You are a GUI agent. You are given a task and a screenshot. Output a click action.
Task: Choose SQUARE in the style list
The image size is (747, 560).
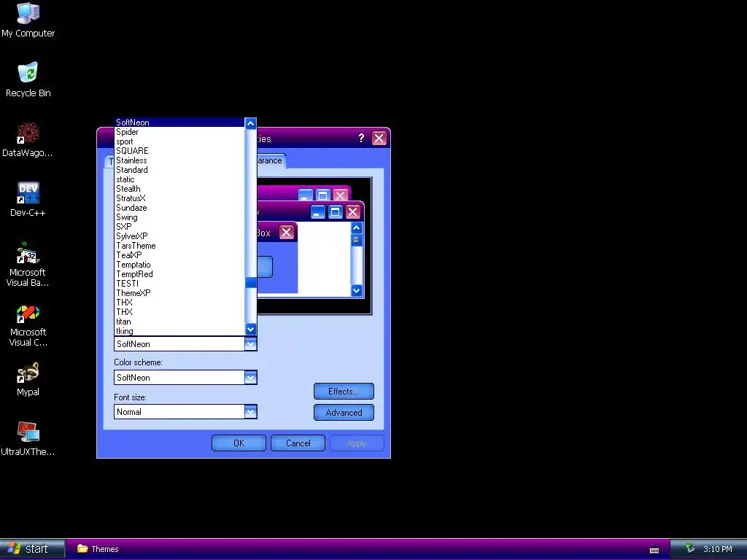[179, 151]
